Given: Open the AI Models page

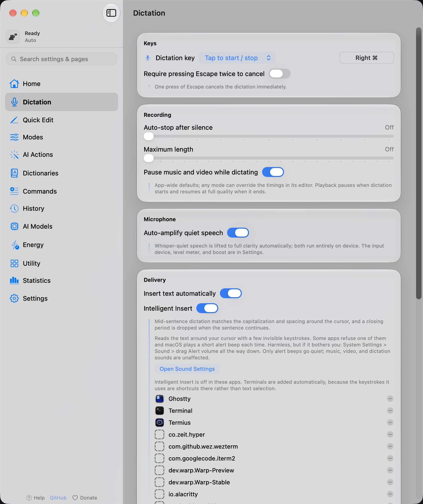Looking at the screenshot, I should coord(62,226).
